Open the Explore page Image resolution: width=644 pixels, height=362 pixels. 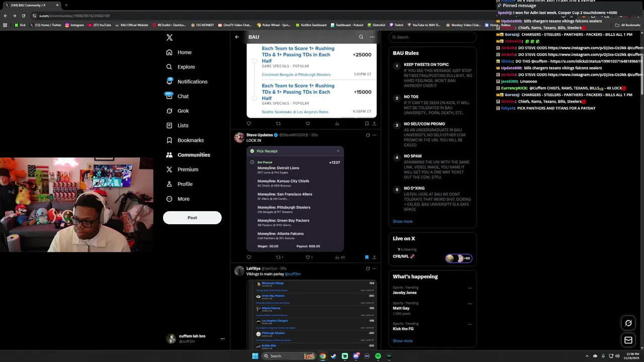181,67
